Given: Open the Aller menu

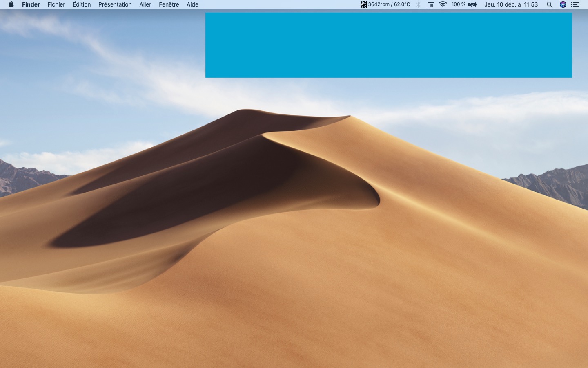Looking at the screenshot, I should click(145, 4).
